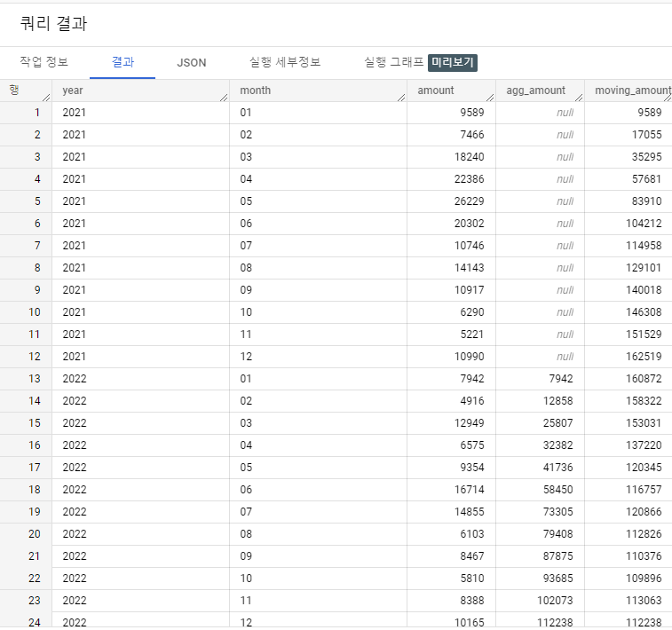672x630 pixels.
Task: Click agg_amount value 93685
Action: coord(558,579)
